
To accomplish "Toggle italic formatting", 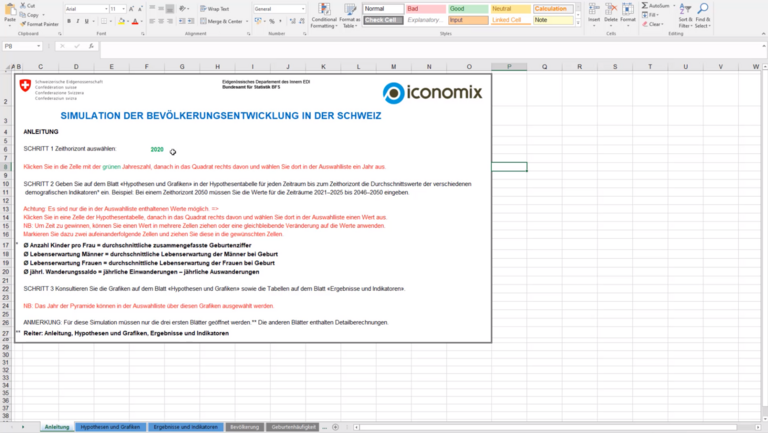I will pyautogui.click(x=77, y=21).
